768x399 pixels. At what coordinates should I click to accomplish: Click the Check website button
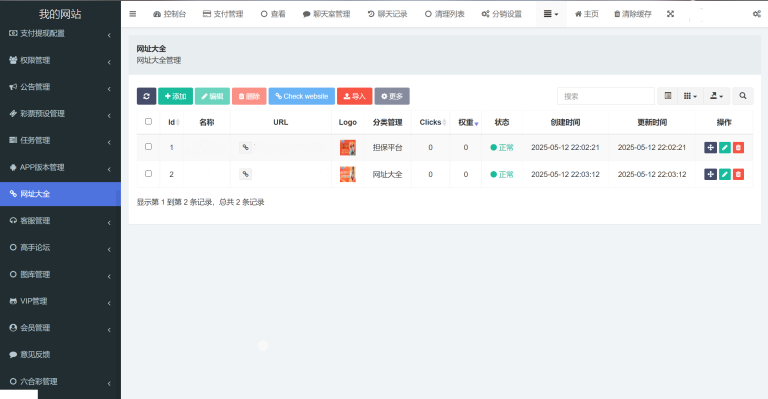tap(302, 96)
